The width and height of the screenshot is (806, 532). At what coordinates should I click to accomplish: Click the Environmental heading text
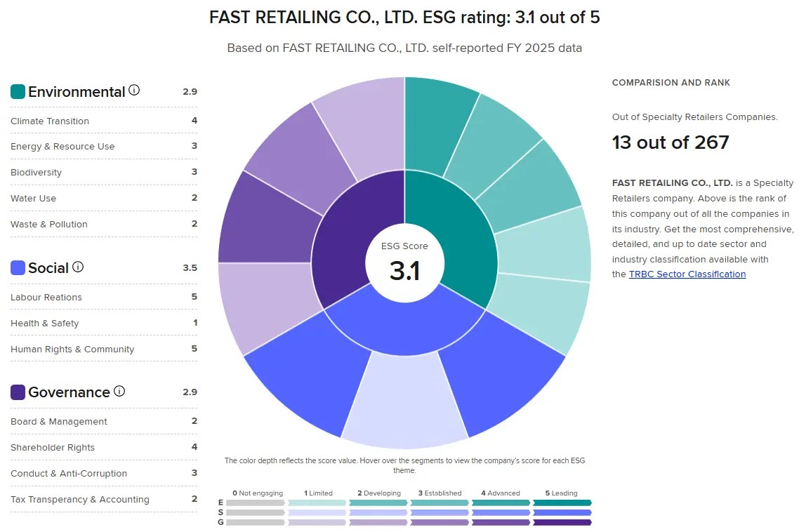[x=77, y=91]
